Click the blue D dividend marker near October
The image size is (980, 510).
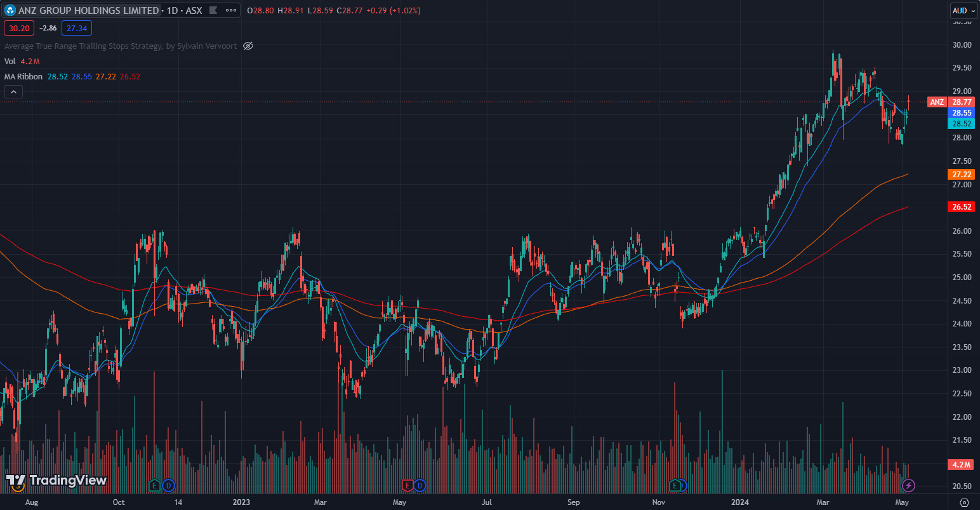(168, 486)
